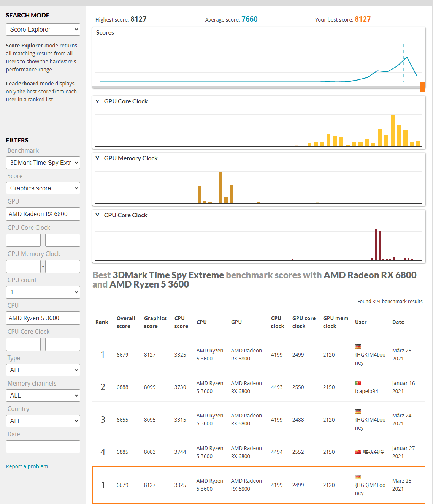This screenshot has width=433, height=504.
Task: Click the tallest bar in the GPU Memory Clock chart
Action: pos(220,188)
